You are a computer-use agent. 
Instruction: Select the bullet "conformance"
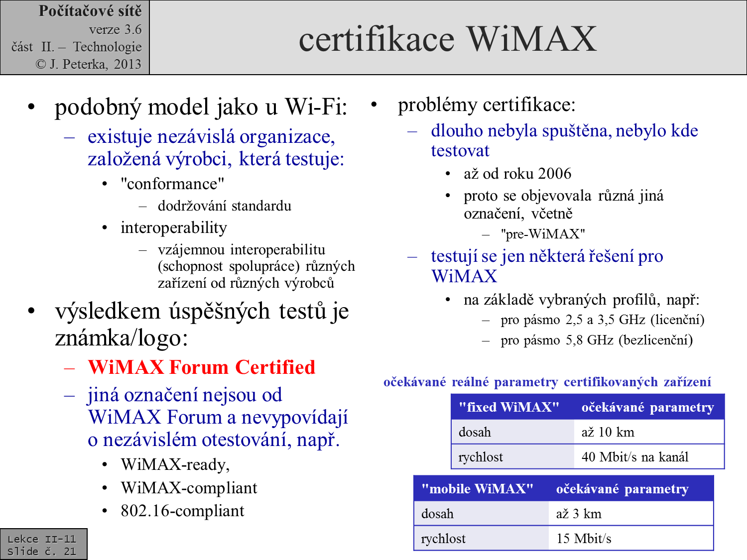[x=172, y=184]
